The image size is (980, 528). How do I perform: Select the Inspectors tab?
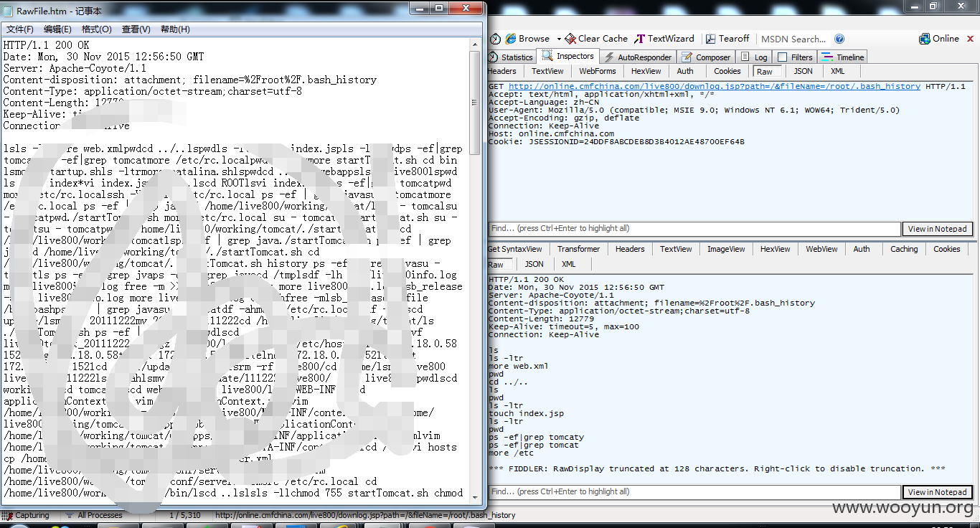tap(568, 56)
